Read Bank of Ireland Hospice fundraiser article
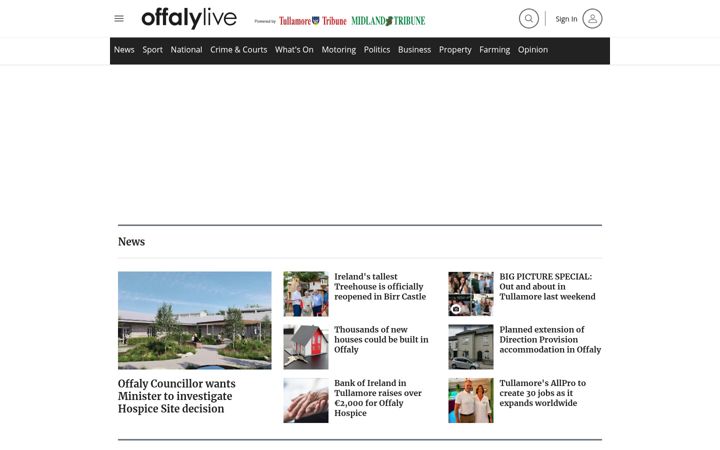 coord(378,398)
